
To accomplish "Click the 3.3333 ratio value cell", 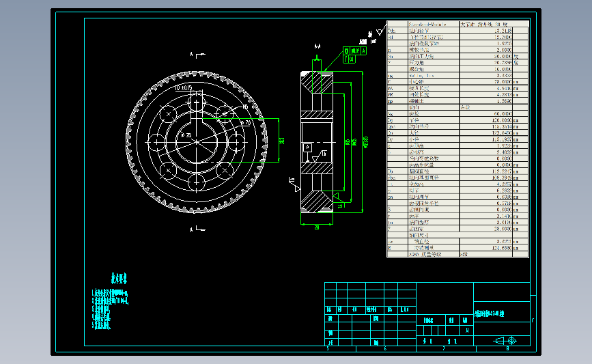I will (x=486, y=76).
